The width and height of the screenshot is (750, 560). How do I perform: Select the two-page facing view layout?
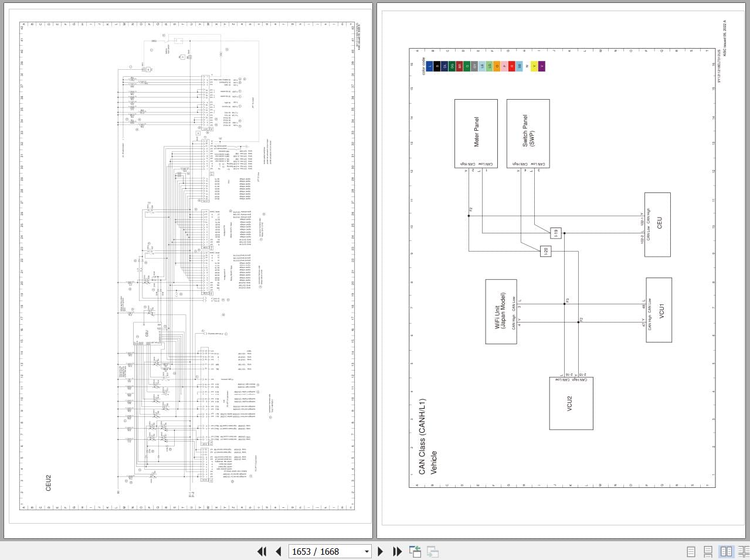pos(726,551)
